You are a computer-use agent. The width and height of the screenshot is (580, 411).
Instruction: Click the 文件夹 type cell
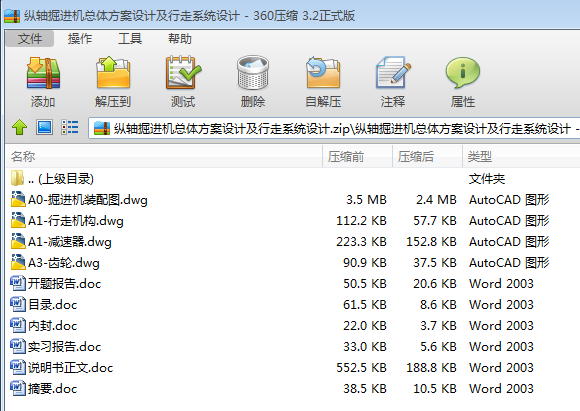click(x=487, y=179)
